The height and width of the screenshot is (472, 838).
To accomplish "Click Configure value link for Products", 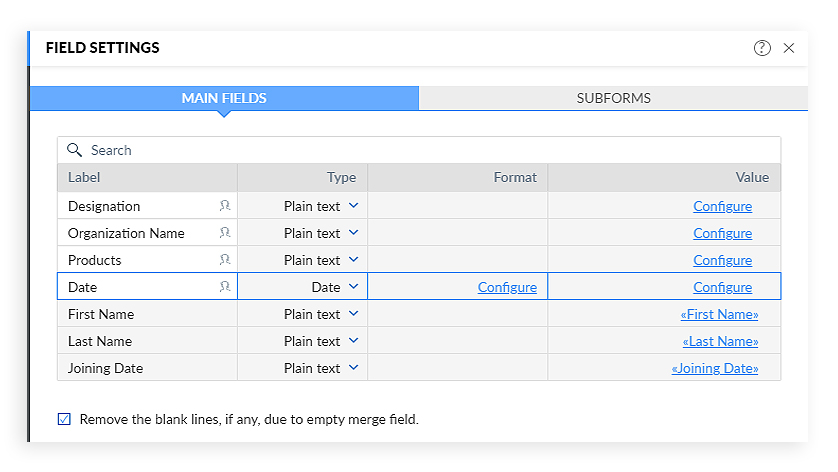I will (722, 260).
